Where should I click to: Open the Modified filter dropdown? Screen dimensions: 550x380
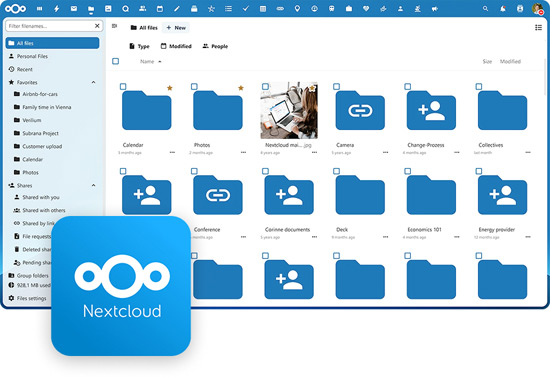tap(176, 46)
